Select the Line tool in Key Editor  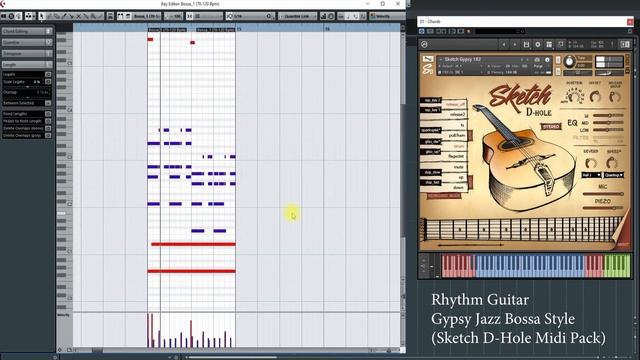tap(100, 16)
